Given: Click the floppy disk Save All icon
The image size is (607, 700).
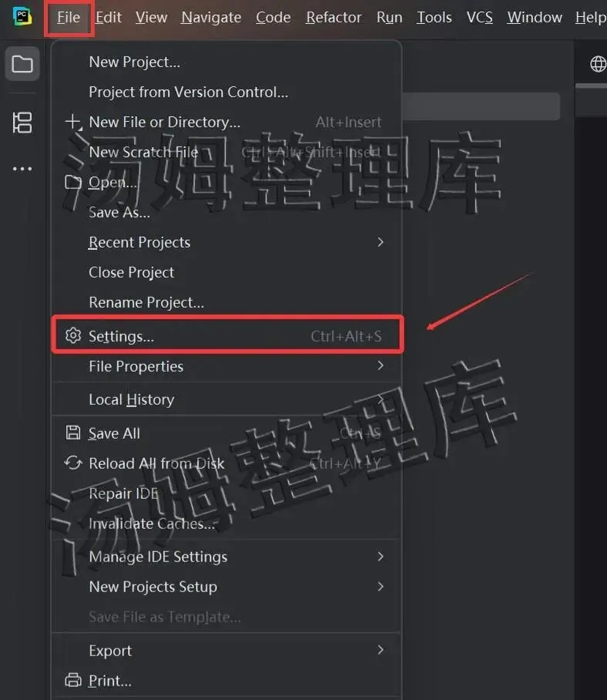Looking at the screenshot, I should coord(73,433).
